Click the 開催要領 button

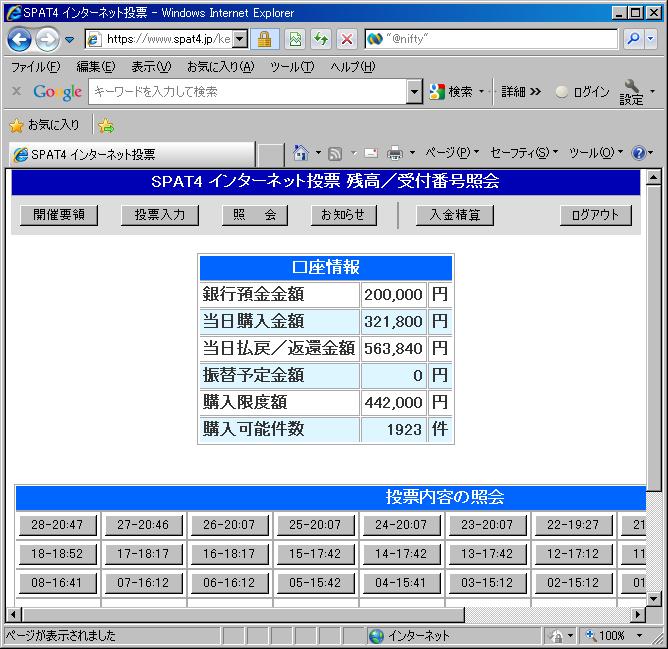pos(59,215)
